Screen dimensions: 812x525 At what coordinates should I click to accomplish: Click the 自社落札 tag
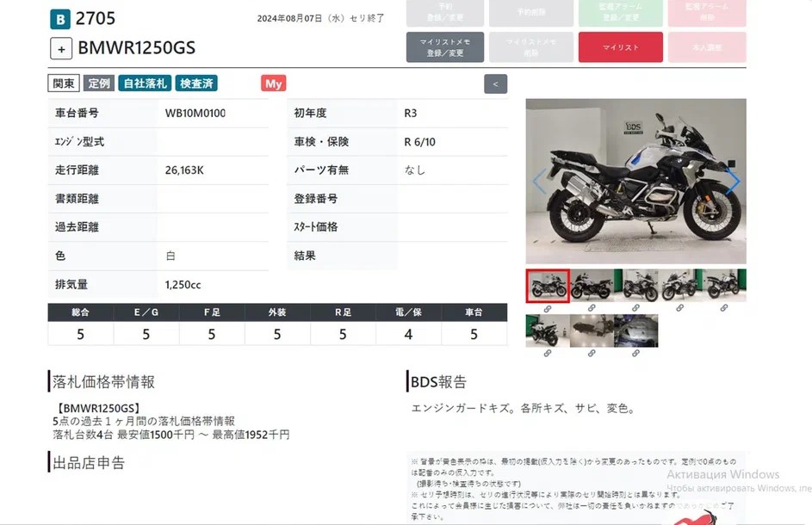145,83
